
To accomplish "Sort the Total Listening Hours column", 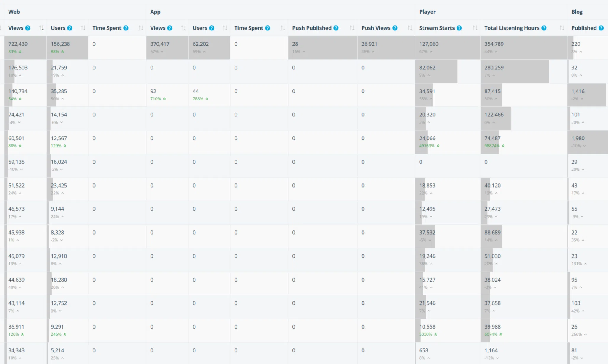I will (562, 28).
